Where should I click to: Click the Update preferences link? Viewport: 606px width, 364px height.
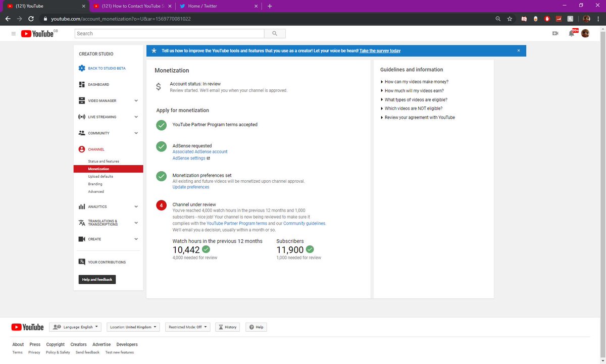(191, 187)
